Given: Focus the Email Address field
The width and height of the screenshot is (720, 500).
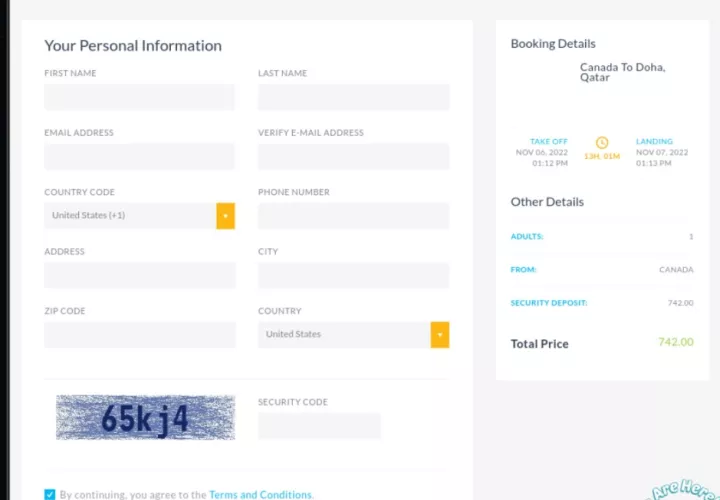Looking at the screenshot, I should point(140,157).
